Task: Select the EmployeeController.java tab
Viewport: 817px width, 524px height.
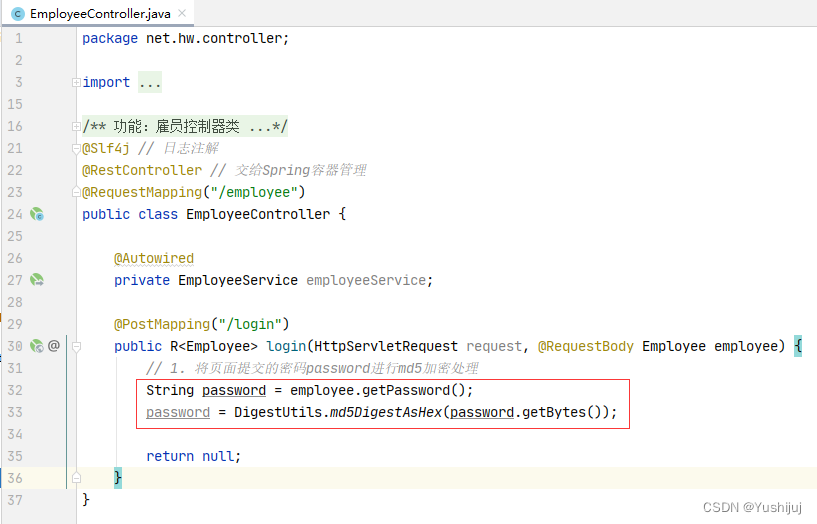Action: point(98,14)
